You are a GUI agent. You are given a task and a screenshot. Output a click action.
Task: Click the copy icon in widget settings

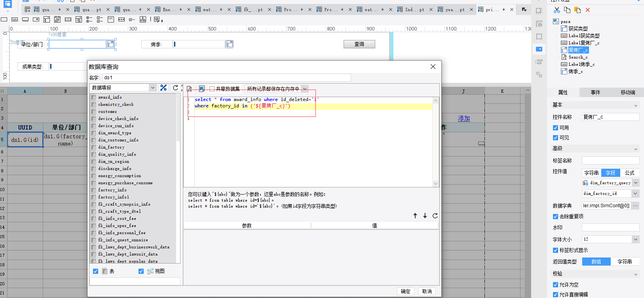click(x=567, y=10)
